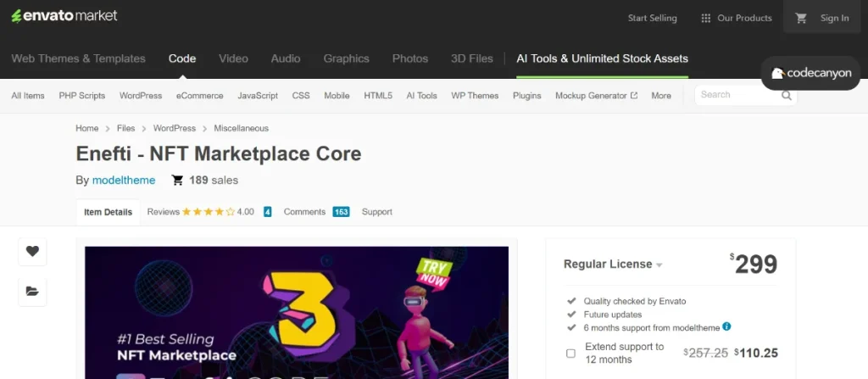The height and width of the screenshot is (379, 868).
Task: Add item to favorites heart
Action: 33,252
